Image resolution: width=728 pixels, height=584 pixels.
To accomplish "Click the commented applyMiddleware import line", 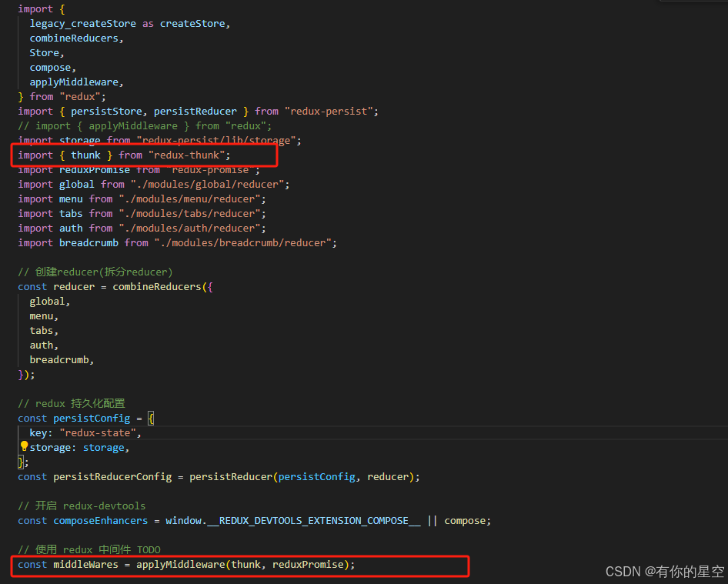I will click(145, 126).
